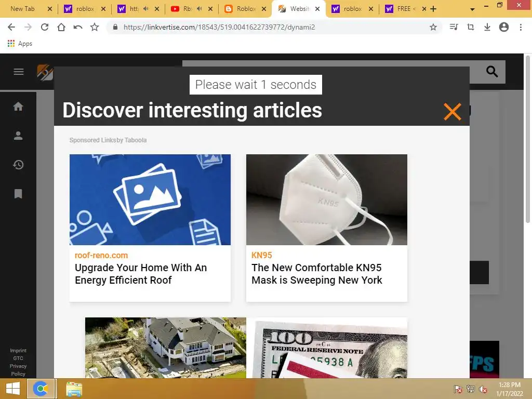Screen dimensions: 532x399
Task: Open the history clock icon in sidebar
Action: 18,165
